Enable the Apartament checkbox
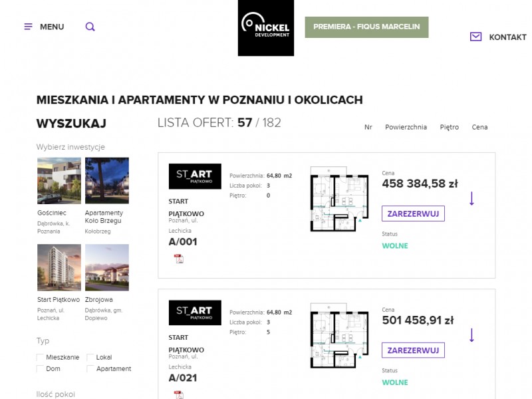 91,369
